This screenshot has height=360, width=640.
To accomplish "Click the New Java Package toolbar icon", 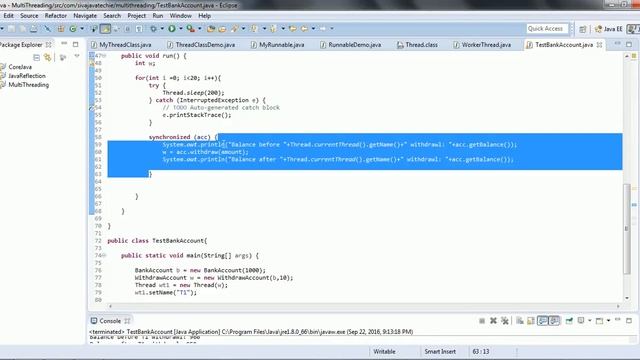I will pyautogui.click(x=61, y=29).
